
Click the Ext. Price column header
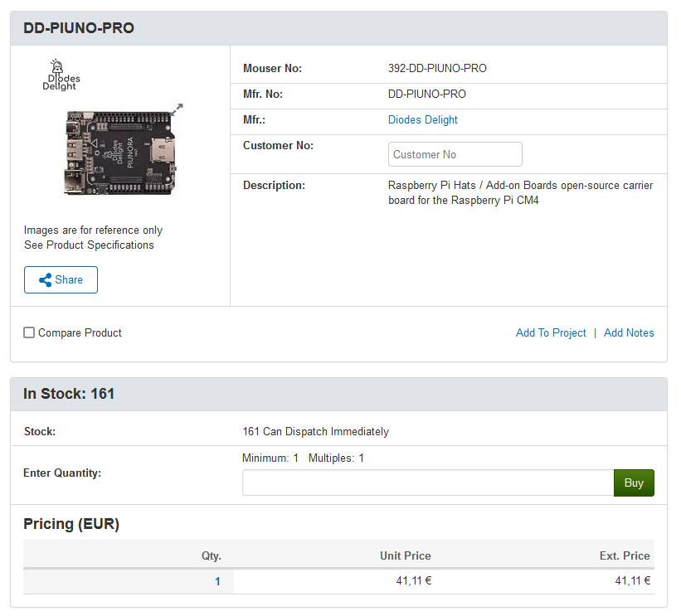tap(625, 556)
